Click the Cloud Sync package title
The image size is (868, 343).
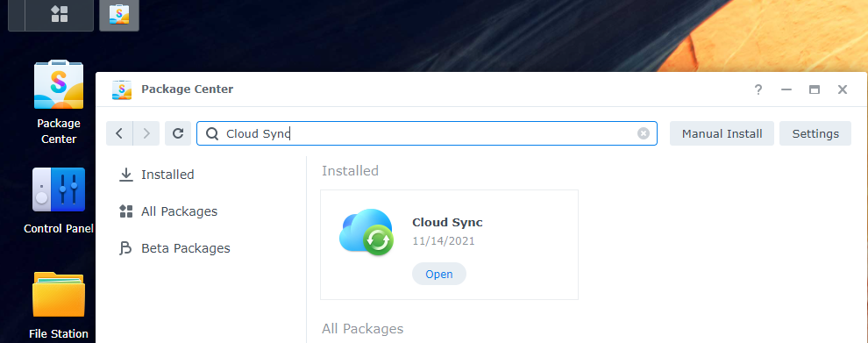tap(447, 222)
